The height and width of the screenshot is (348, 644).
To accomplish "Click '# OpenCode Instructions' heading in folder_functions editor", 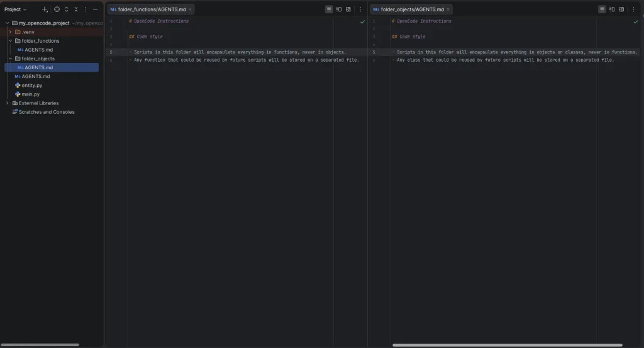I will 158,21.
